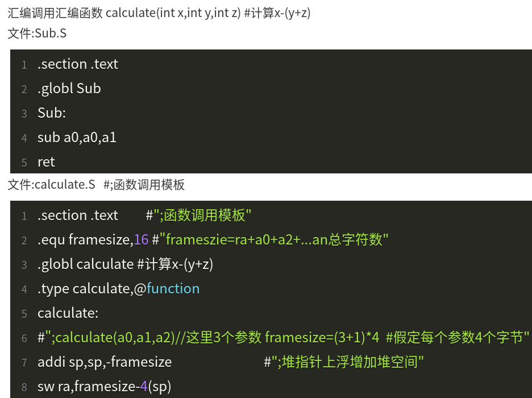Select the 'Sub:' label line
The height and width of the screenshot is (398, 532).
[x=52, y=113]
